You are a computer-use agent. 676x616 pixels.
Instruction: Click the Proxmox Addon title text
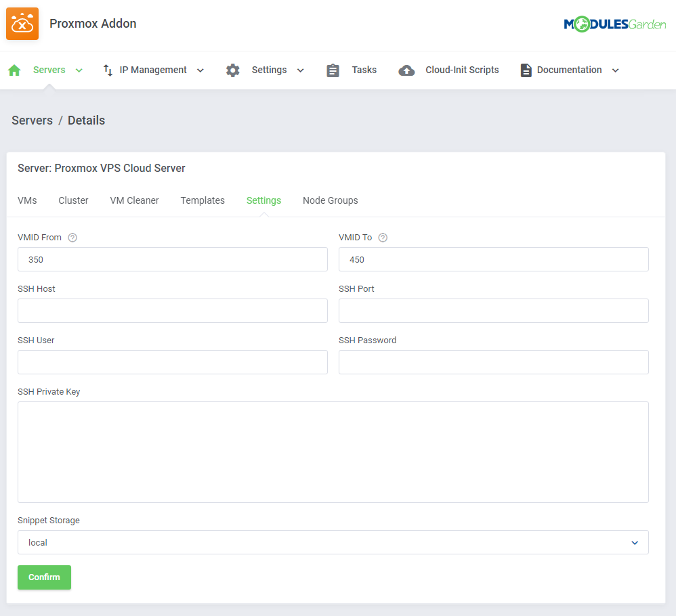point(93,24)
